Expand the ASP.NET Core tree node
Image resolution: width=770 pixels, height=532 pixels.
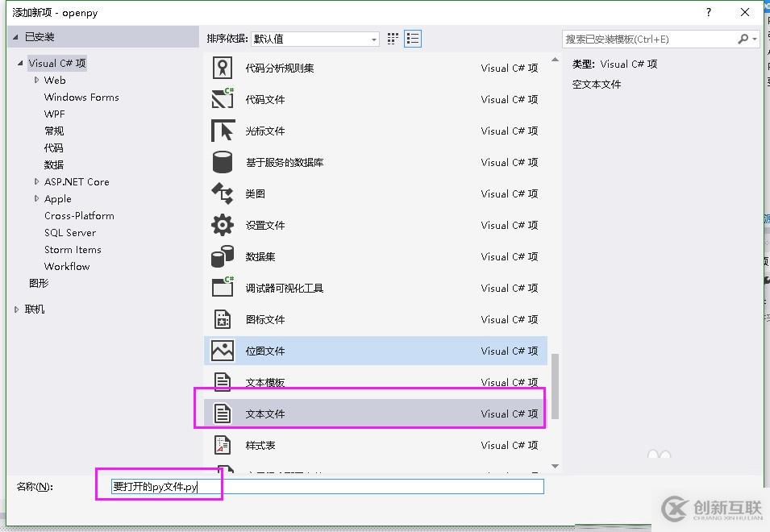(x=36, y=181)
